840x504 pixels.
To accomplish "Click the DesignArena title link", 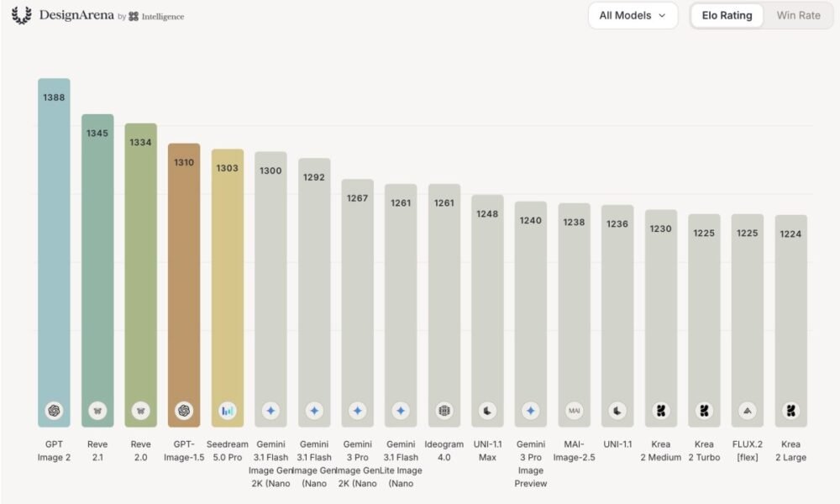I will (76, 15).
